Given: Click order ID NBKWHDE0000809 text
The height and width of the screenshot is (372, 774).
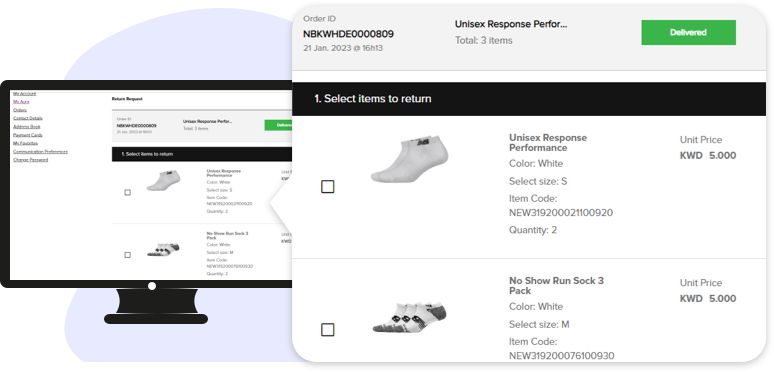Looking at the screenshot, I should pyautogui.click(x=348, y=34).
